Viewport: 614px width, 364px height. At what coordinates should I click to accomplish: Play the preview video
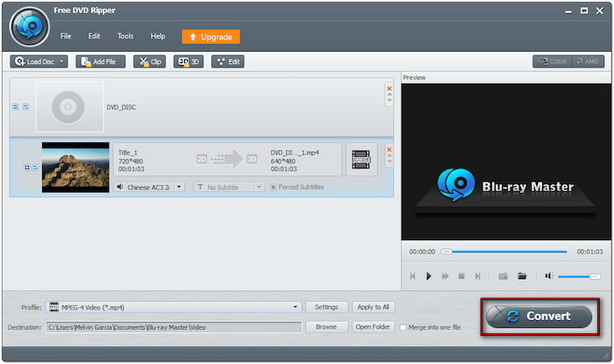pyautogui.click(x=429, y=276)
